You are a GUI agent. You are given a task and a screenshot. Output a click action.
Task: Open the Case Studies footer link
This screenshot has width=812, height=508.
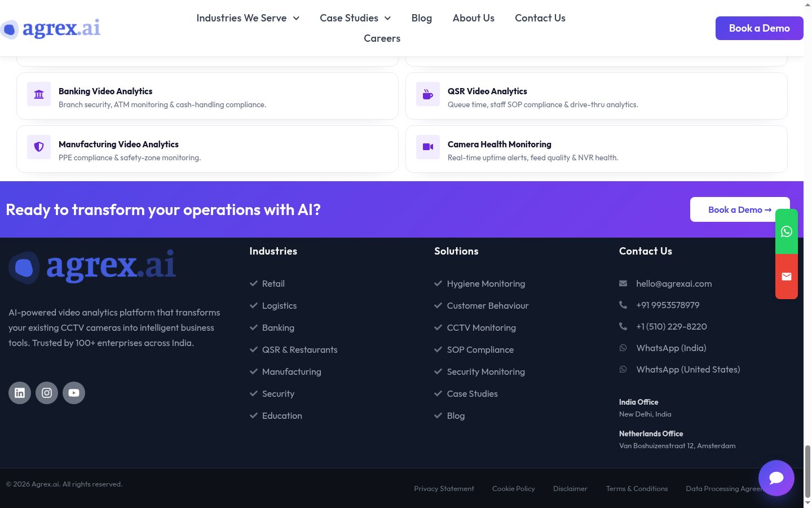pos(473,394)
